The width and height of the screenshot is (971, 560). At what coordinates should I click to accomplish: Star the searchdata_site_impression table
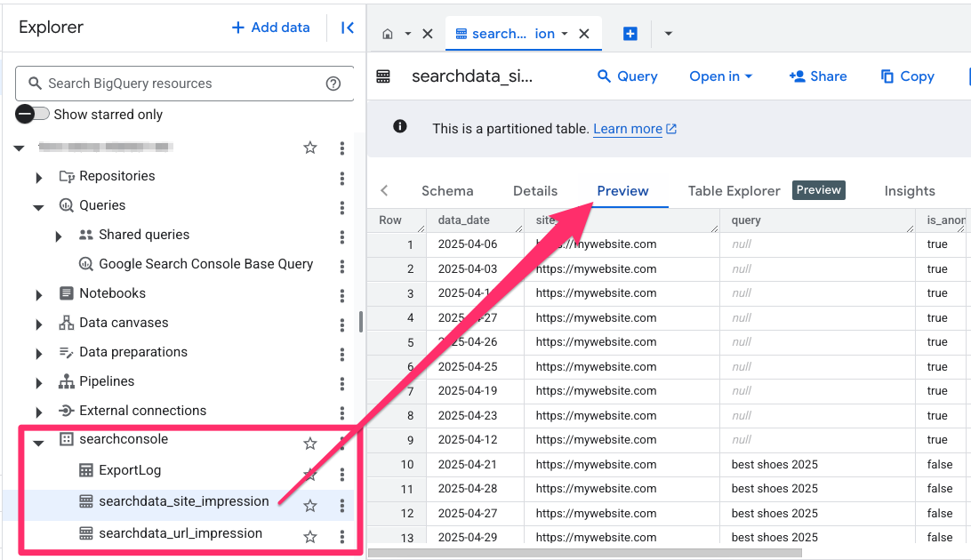[310, 506]
